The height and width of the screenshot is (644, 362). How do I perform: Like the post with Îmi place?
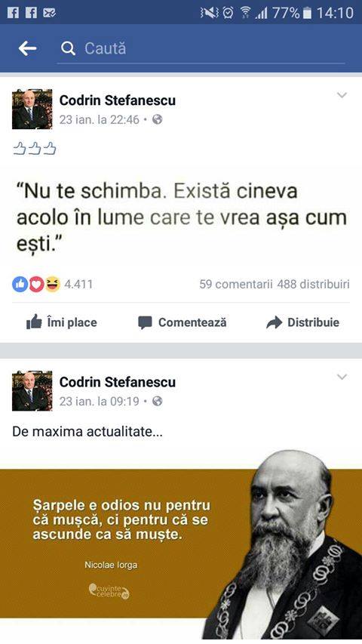click(x=62, y=322)
